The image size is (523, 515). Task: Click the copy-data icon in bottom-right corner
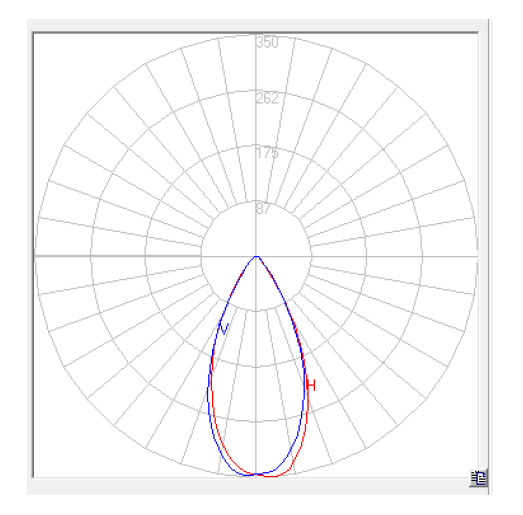[x=479, y=478]
